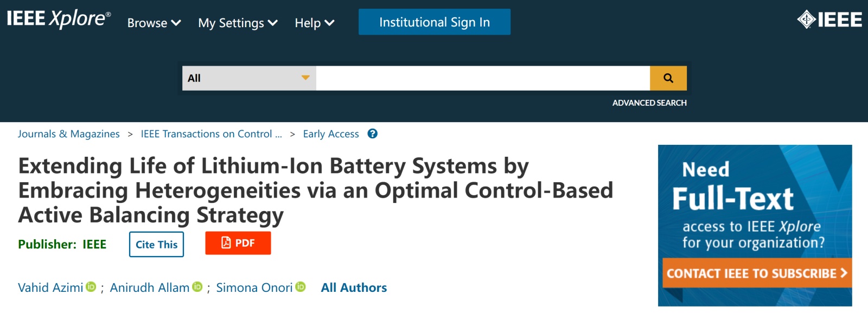Click the magnifying glass search button
The width and height of the screenshot is (868, 319).
pos(668,78)
